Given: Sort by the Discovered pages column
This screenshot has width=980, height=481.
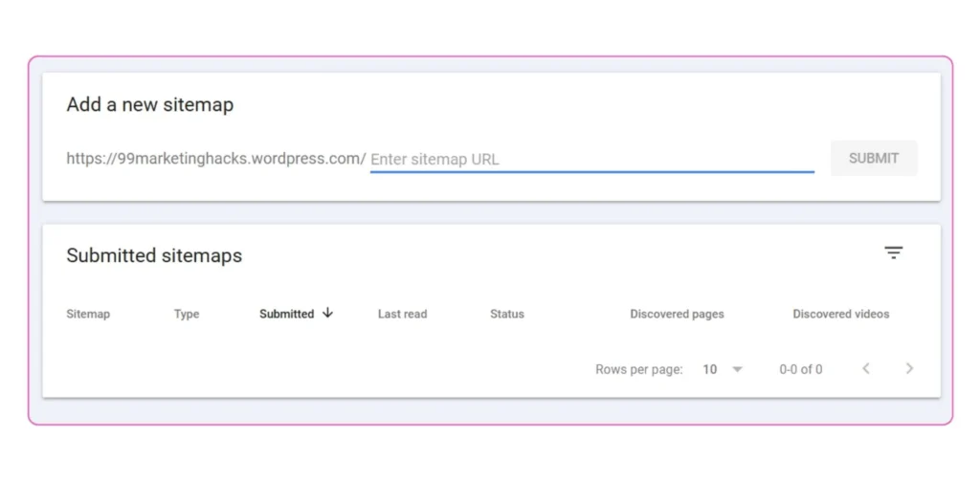Looking at the screenshot, I should pyautogui.click(x=677, y=314).
